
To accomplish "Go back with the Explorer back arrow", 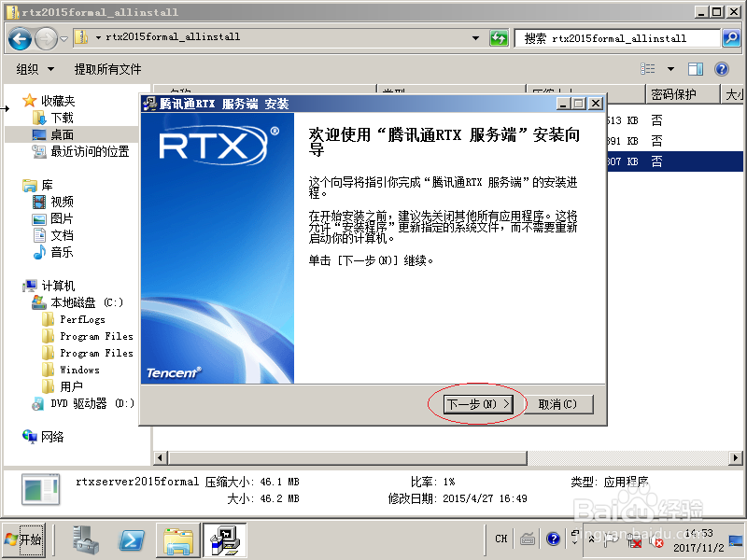I will (x=20, y=38).
